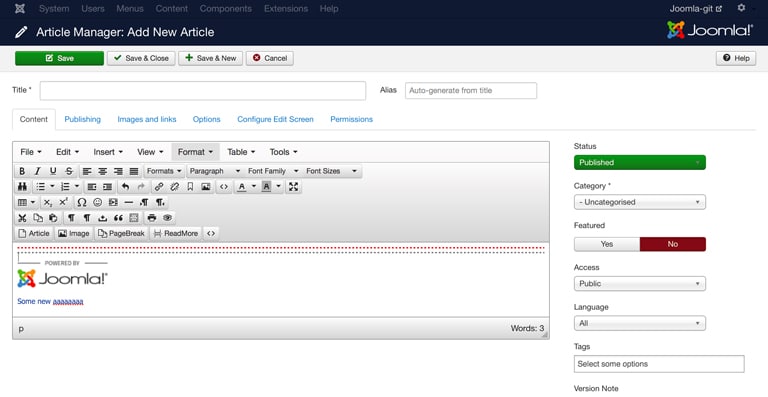Insert a PageBreak
Viewport: 768px width, 397px height.
121,234
